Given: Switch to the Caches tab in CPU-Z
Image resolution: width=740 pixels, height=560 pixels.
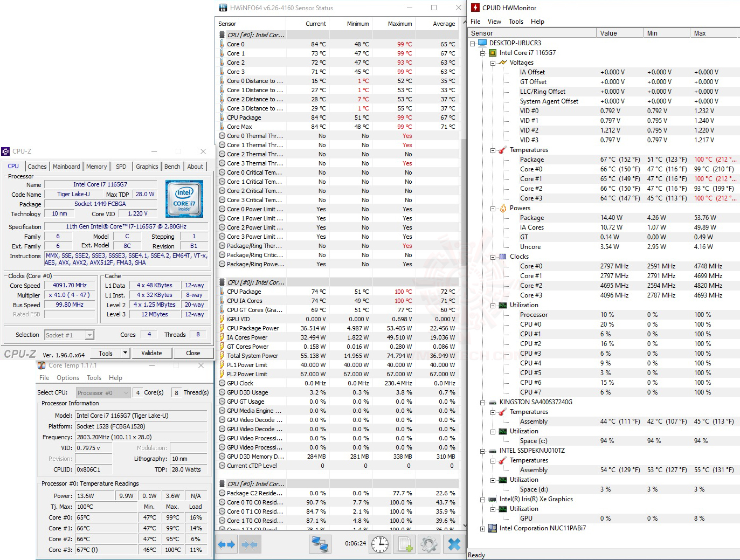Looking at the screenshot, I should [37, 167].
